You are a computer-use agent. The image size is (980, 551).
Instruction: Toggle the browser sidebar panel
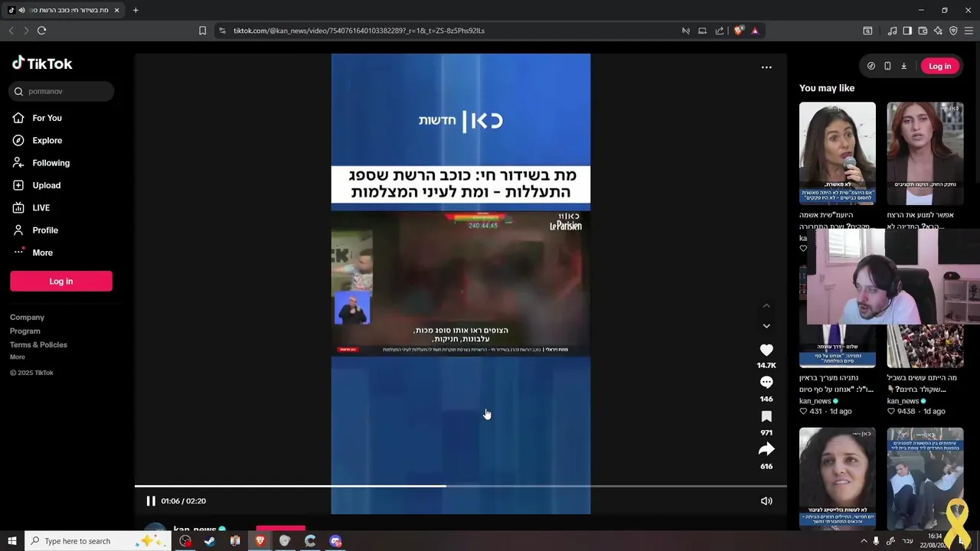pyautogui.click(x=907, y=31)
